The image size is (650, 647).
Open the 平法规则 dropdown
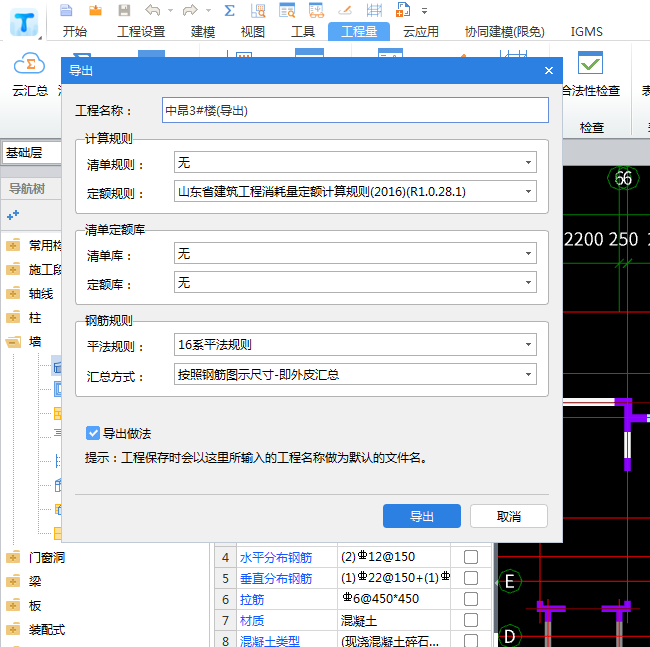pos(355,344)
